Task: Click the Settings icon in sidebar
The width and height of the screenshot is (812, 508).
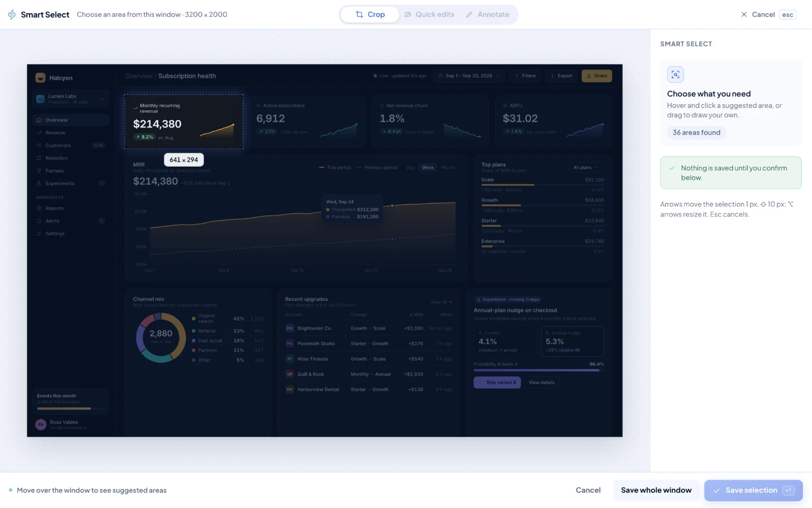Action: point(39,234)
